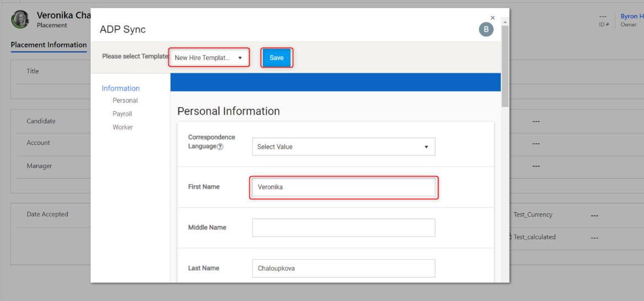Open the Correspondence Language Select Value dropdown

343,147
